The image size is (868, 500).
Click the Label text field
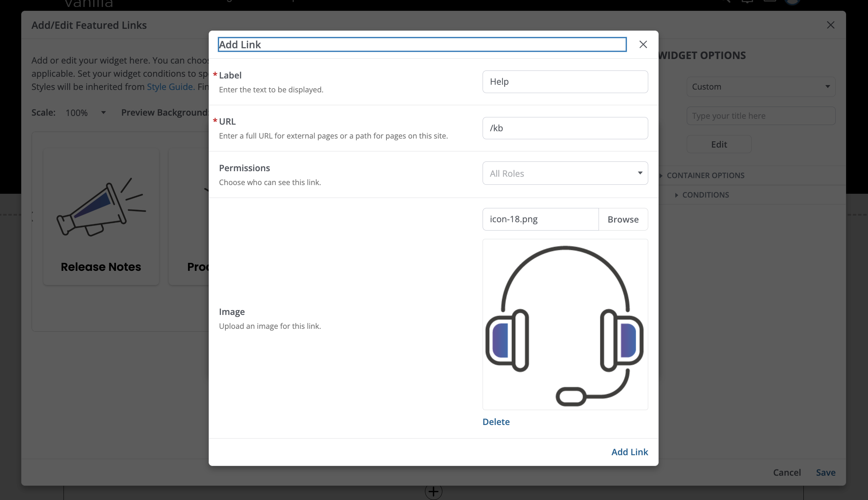[565, 82]
